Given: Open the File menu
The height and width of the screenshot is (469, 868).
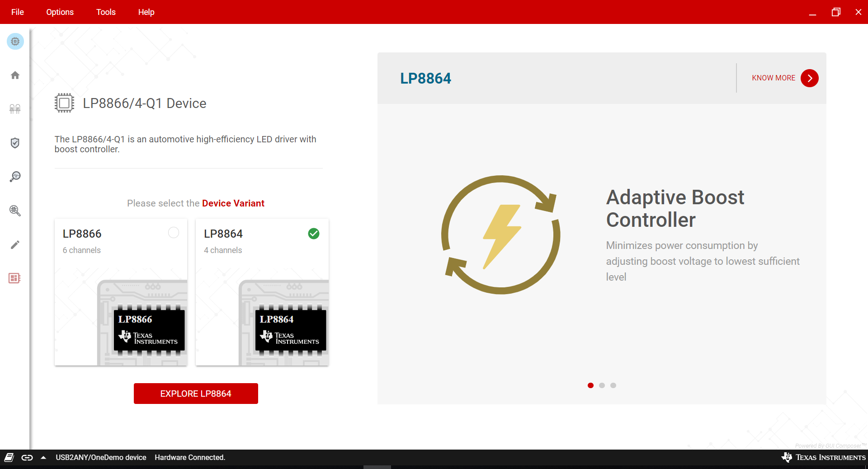Looking at the screenshot, I should point(18,12).
